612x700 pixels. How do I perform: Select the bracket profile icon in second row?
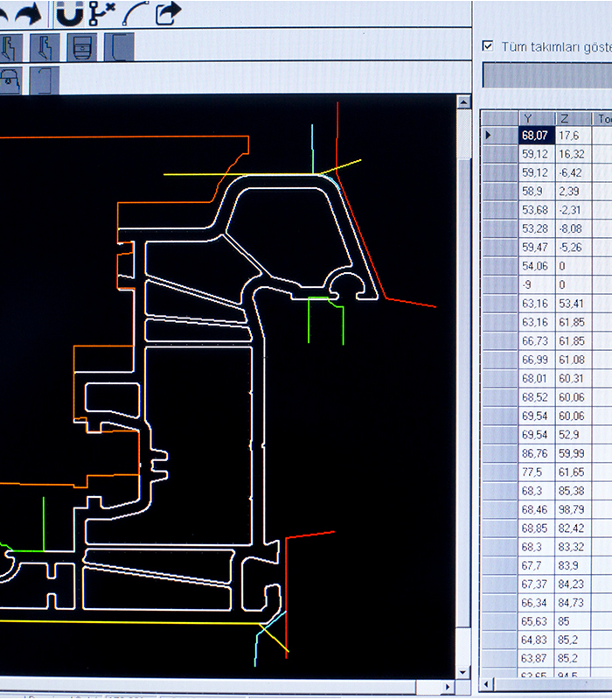pyautogui.click(x=43, y=80)
